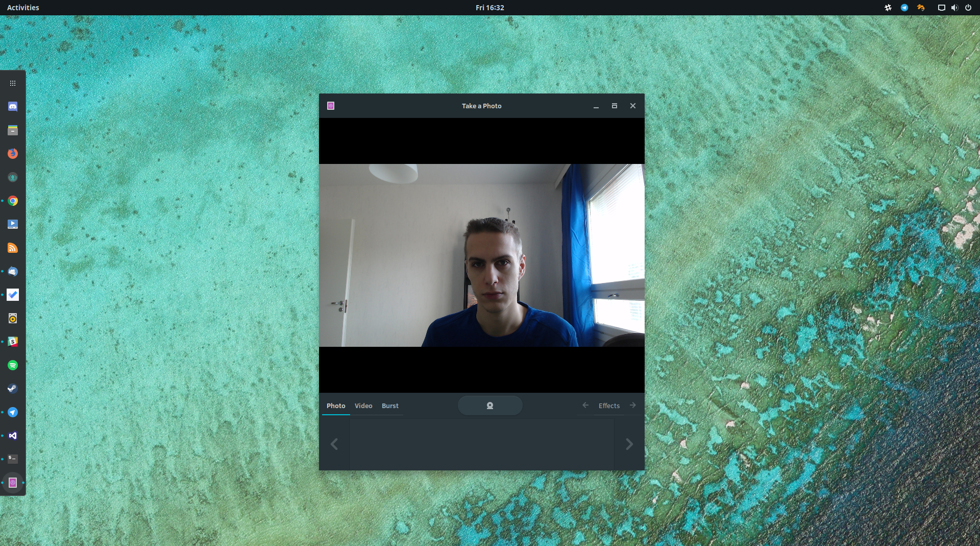Viewport: 980px width, 546px height.
Task: Show previous thumbnails in photo strip
Action: point(334,444)
